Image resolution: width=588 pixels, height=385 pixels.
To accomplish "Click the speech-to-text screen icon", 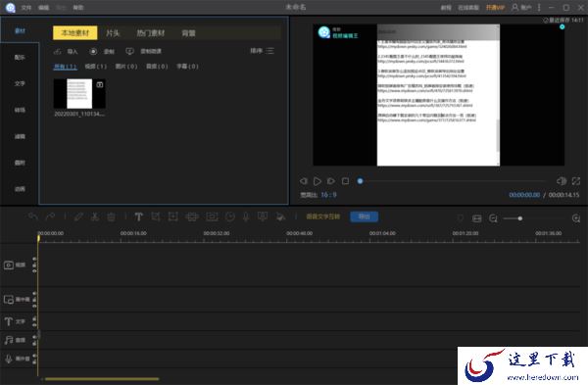I will (x=263, y=217).
